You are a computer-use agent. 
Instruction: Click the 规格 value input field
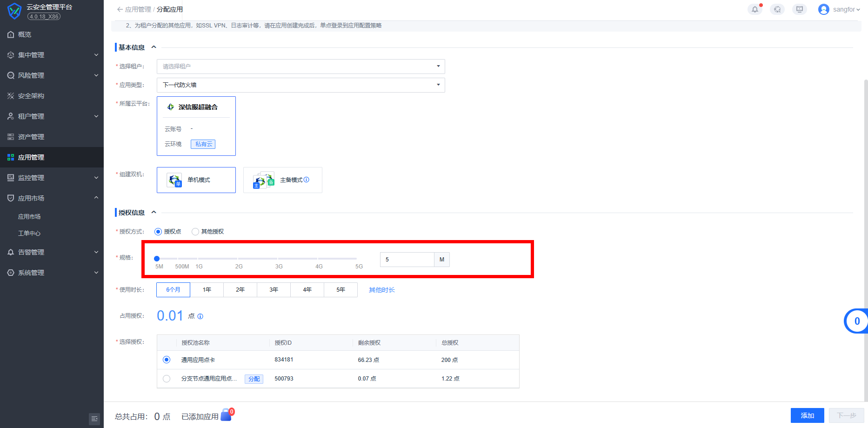[407, 260]
